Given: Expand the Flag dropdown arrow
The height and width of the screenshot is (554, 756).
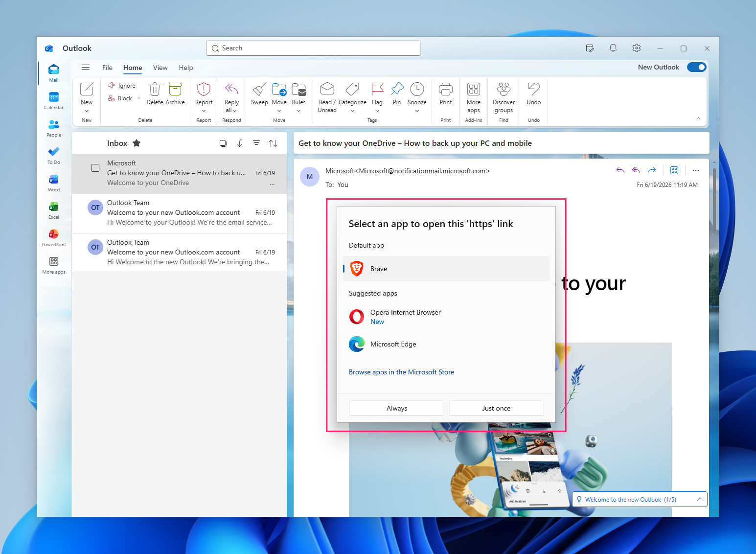Looking at the screenshot, I should click(x=377, y=111).
